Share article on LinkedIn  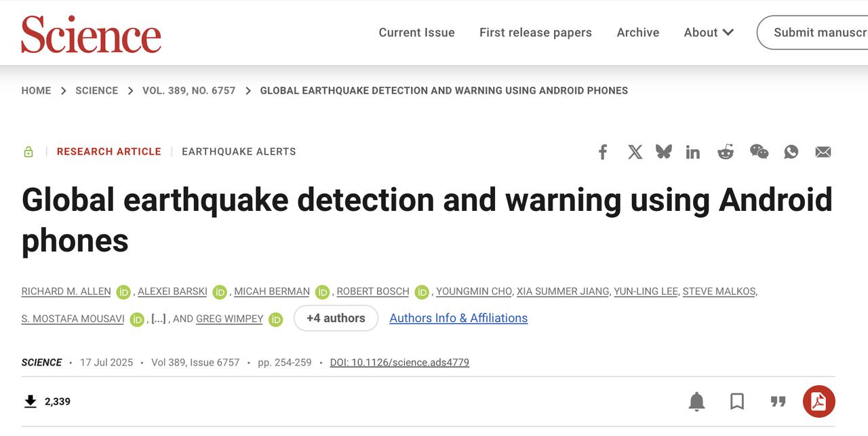[692, 152]
